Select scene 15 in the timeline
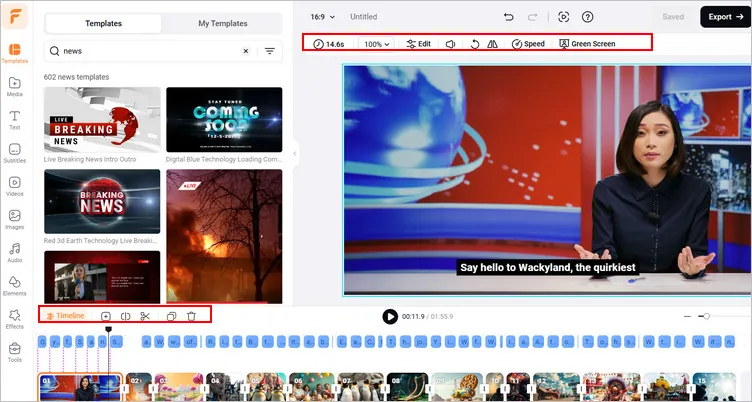This screenshot has width=752, height=402. click(716, 387)
